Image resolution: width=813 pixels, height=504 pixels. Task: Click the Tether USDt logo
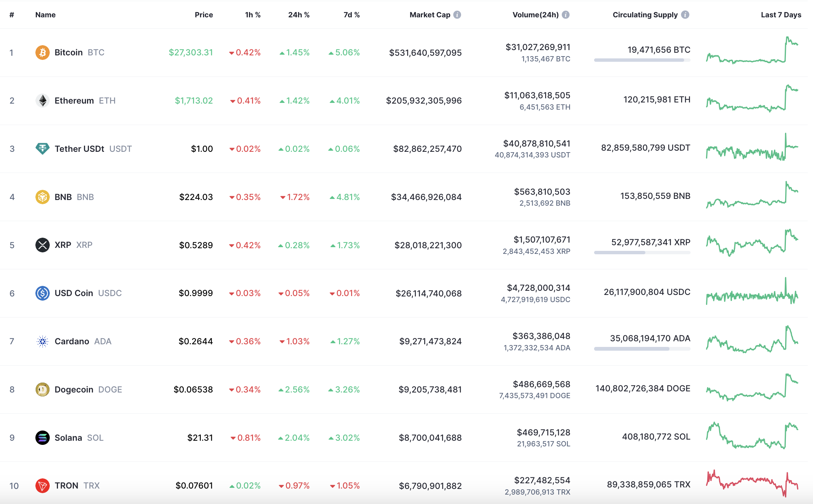pyautogui.click(x=42, y=148)
